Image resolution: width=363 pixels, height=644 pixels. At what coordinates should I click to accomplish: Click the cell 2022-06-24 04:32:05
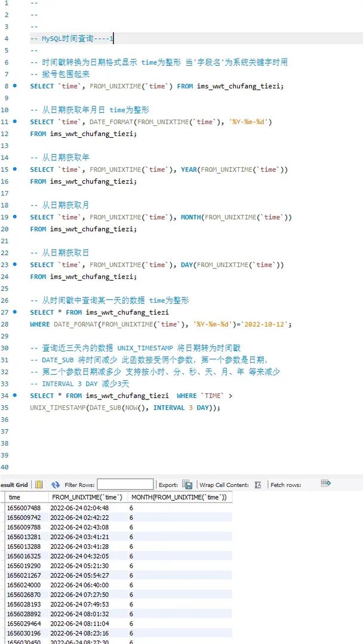(x=79, y=556)
